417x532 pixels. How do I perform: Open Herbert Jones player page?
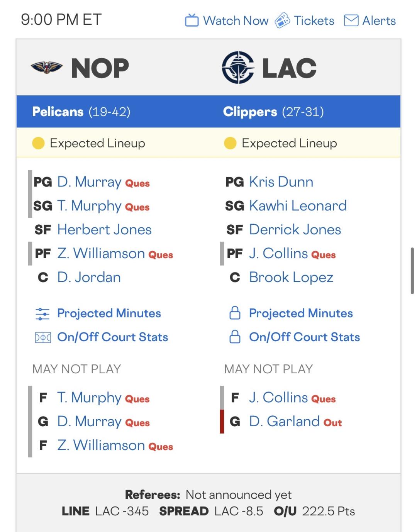coord(104,230)
